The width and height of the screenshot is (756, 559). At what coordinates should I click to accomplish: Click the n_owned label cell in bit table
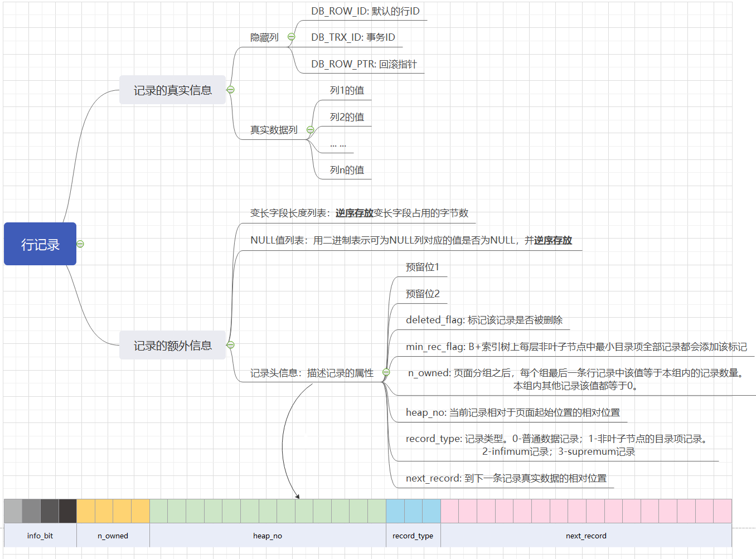pyautogui.click(x=113, y=536)
